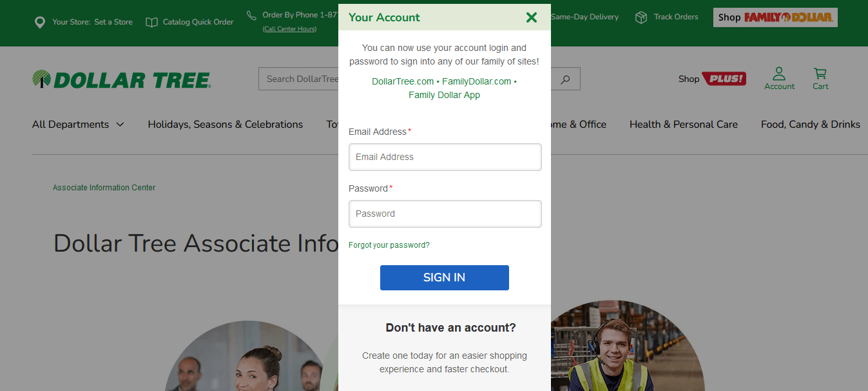The width and height of the screenshot is (868, 391).
Task: Click the Password input field
Action: (x=445, y=214)
